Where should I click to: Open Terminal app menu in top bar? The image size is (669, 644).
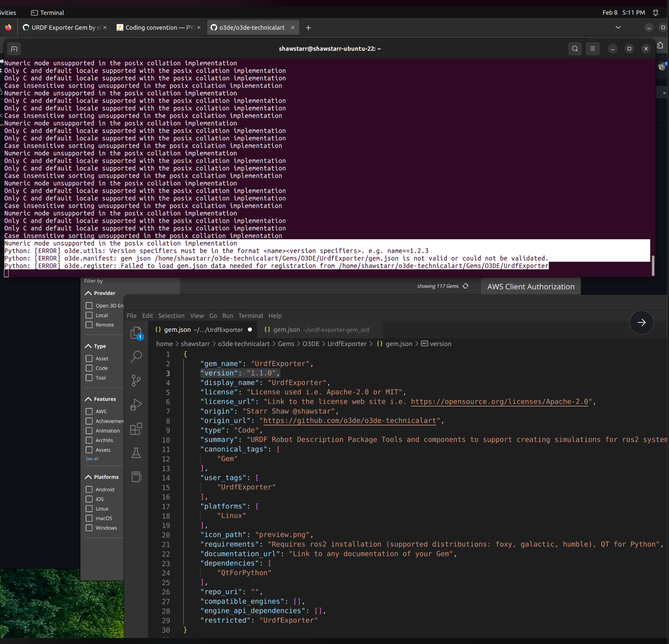[48, 13]
